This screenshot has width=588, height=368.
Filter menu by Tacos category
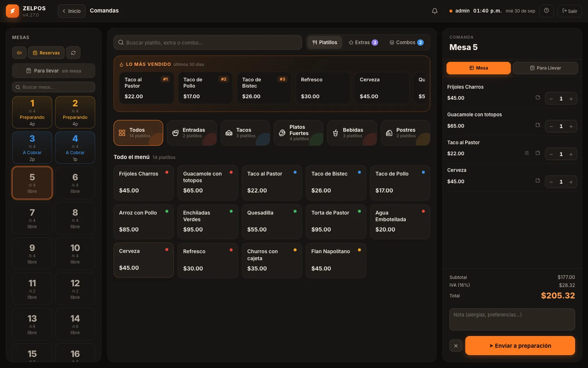tap(245, 133)
